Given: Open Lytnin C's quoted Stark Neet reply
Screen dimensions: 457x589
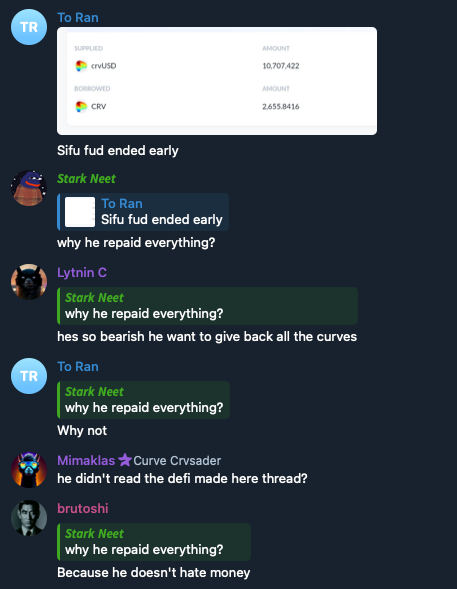Looking at the screenshot, I should (x=207, y=306).
